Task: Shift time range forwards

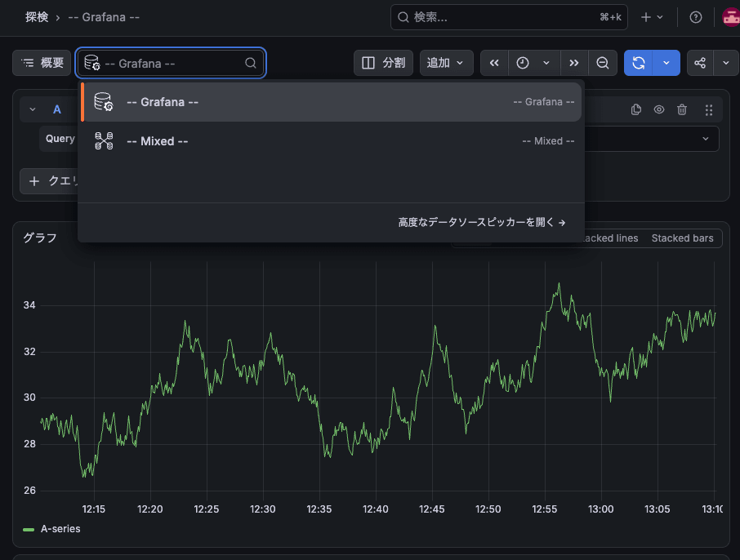Action: [574, 63]
